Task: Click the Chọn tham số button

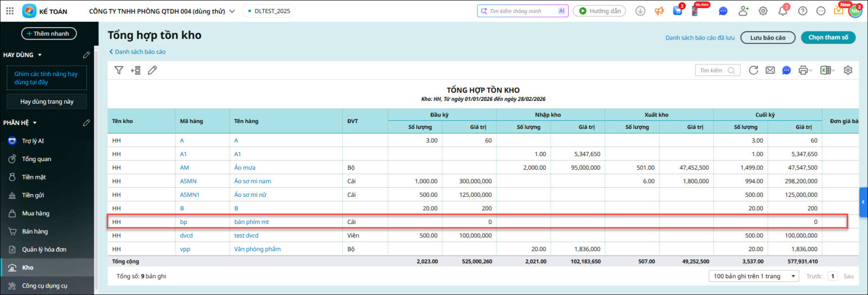Action: (x=828, y=37)
